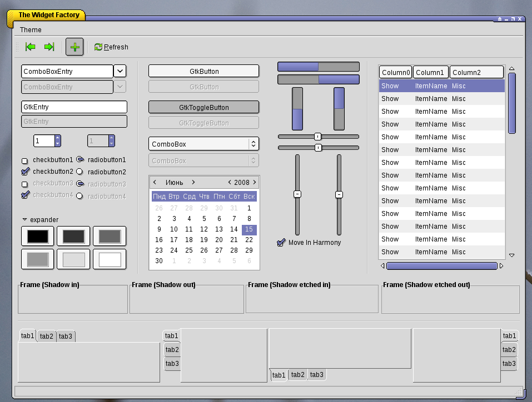Click the top horizontal progress bar
532x402 pixels.
pos(318,67)
